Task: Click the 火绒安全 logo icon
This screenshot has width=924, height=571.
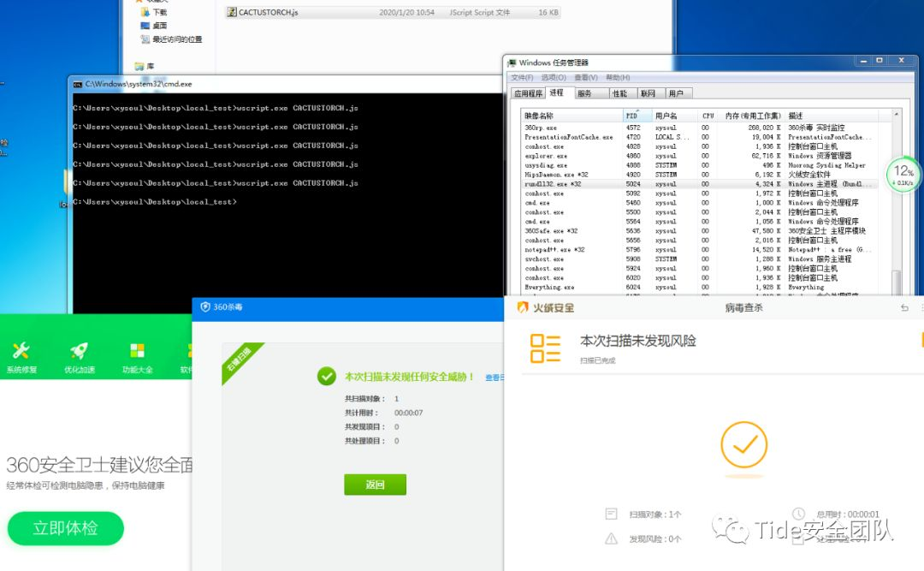Action: click(x=522, y=307)
